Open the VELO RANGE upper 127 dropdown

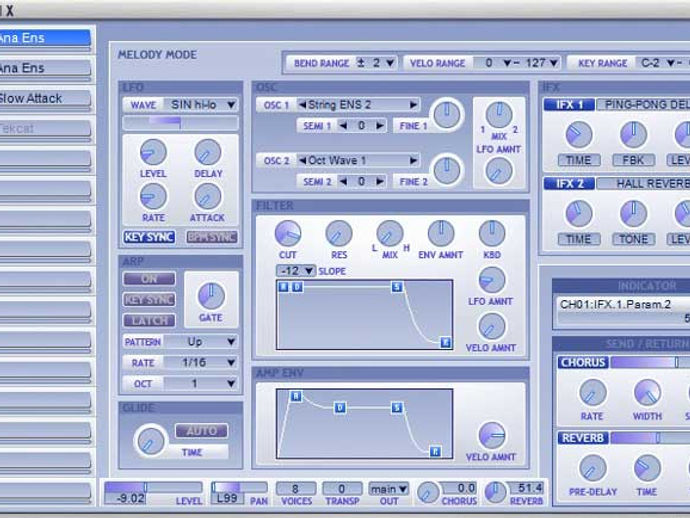click(x=542, y=63)
